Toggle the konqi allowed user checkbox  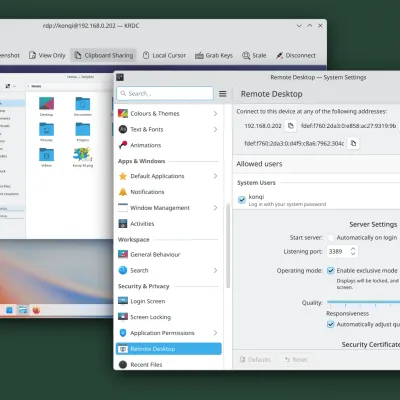pyautogui.click(x=242, y=200)
